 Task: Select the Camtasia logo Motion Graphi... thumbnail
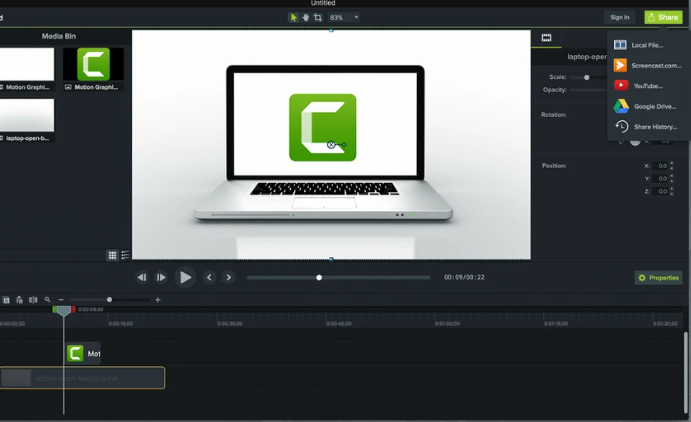93,64
